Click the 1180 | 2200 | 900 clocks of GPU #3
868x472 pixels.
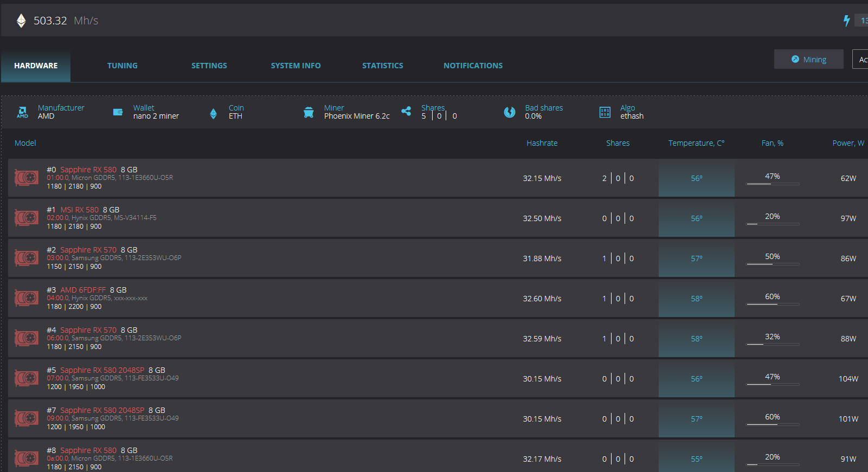(74, 307)
